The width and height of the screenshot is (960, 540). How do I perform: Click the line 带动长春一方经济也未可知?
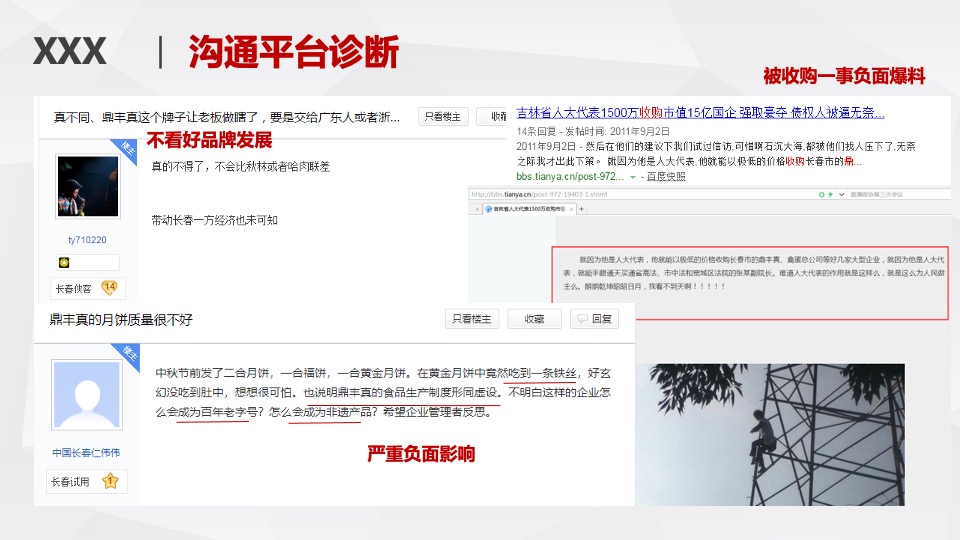(x=214, y=220)
